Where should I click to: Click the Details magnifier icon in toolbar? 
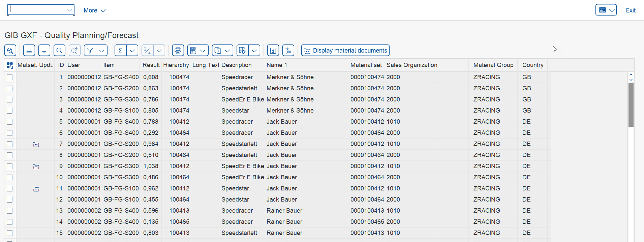click(10, 51)
